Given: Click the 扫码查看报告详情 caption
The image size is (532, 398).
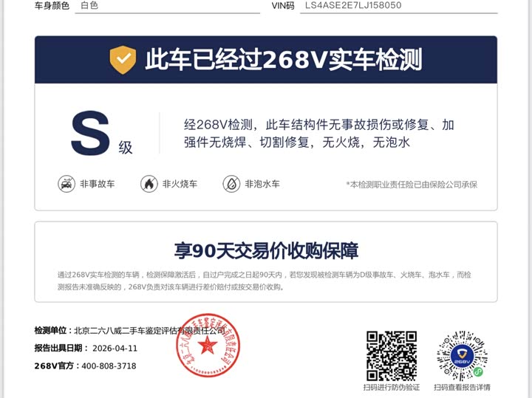Looking at the screenshot, I should point(462,387).
